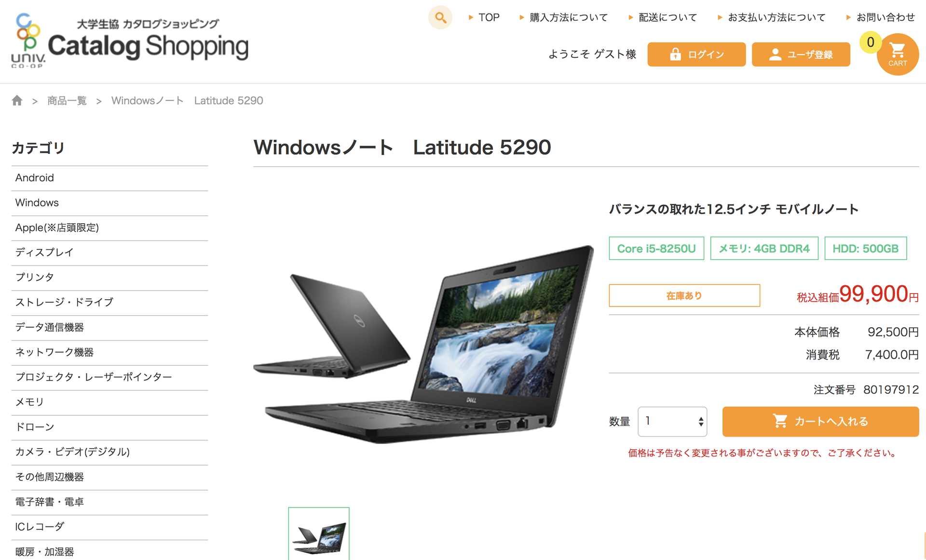
Task: Click the home icon in breadcrumb
Action: point(17,100)
